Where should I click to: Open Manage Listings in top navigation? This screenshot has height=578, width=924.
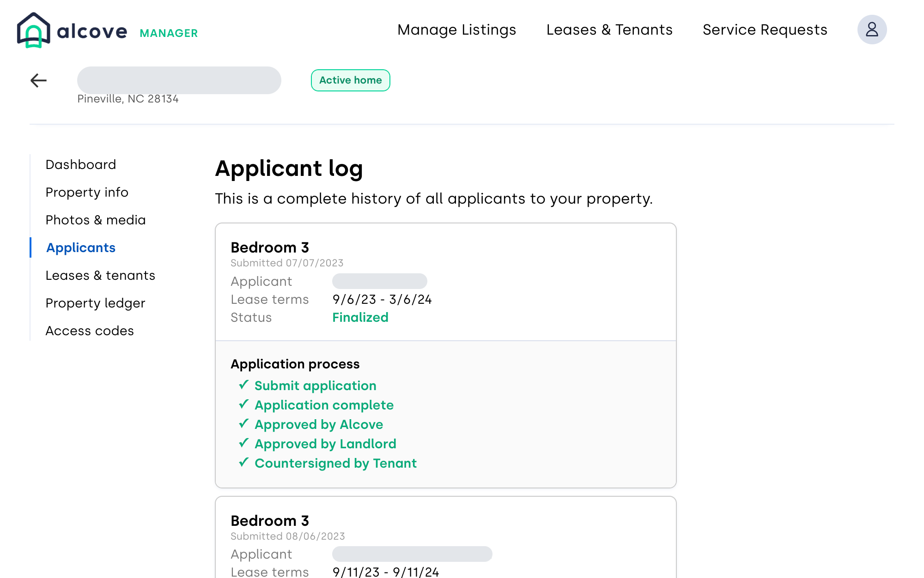(456, 30)
